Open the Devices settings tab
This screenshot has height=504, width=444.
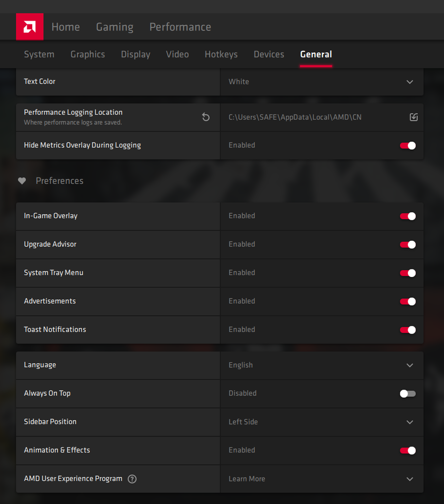tap(269, 54)
